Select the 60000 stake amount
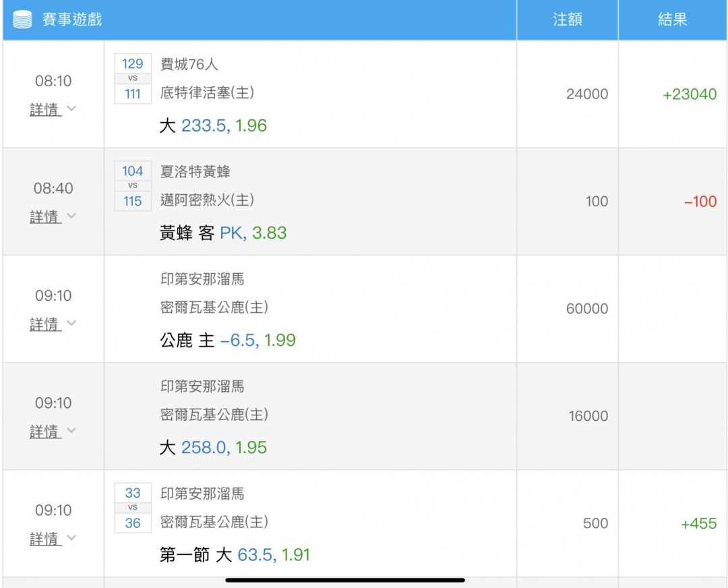The image size is (728, 588). click(587, 309)
